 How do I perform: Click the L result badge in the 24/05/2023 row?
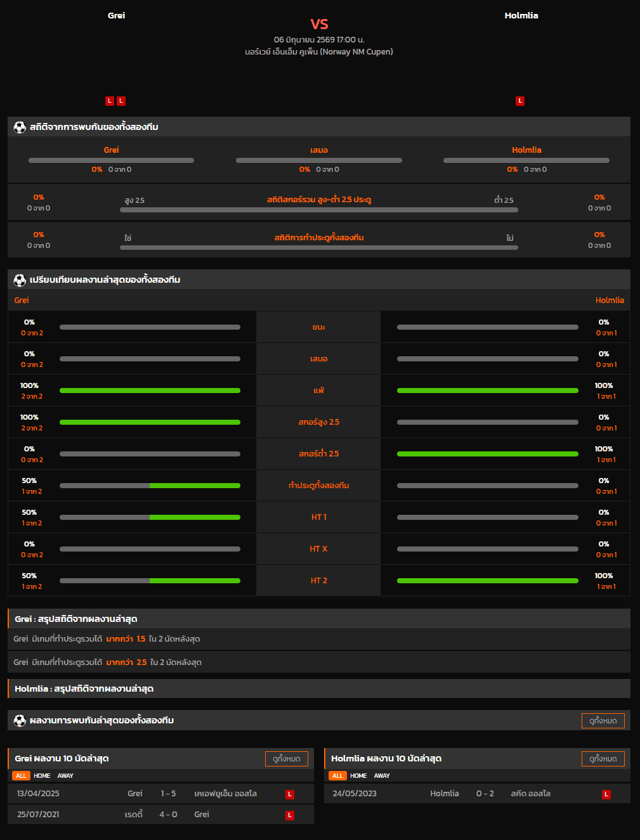(606, 794)
